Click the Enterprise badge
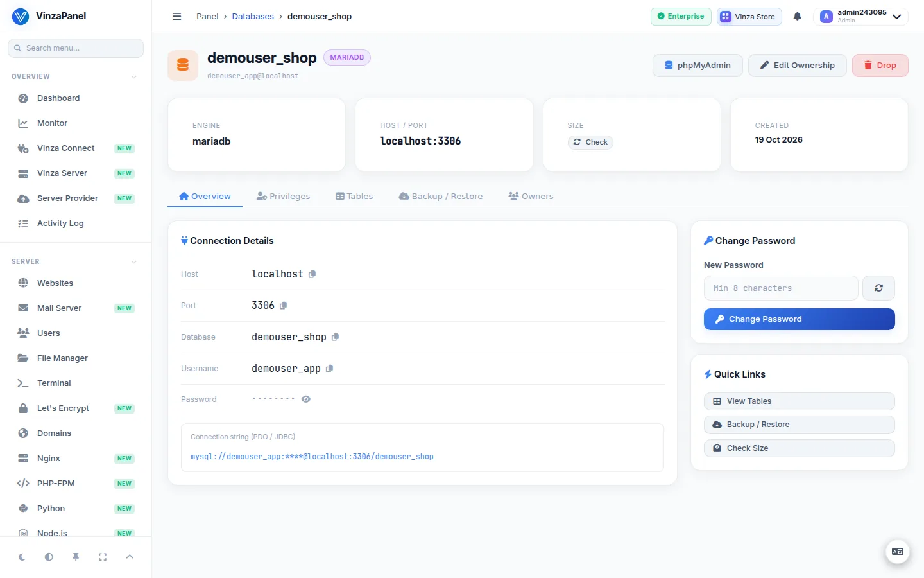 pos(681,17)
